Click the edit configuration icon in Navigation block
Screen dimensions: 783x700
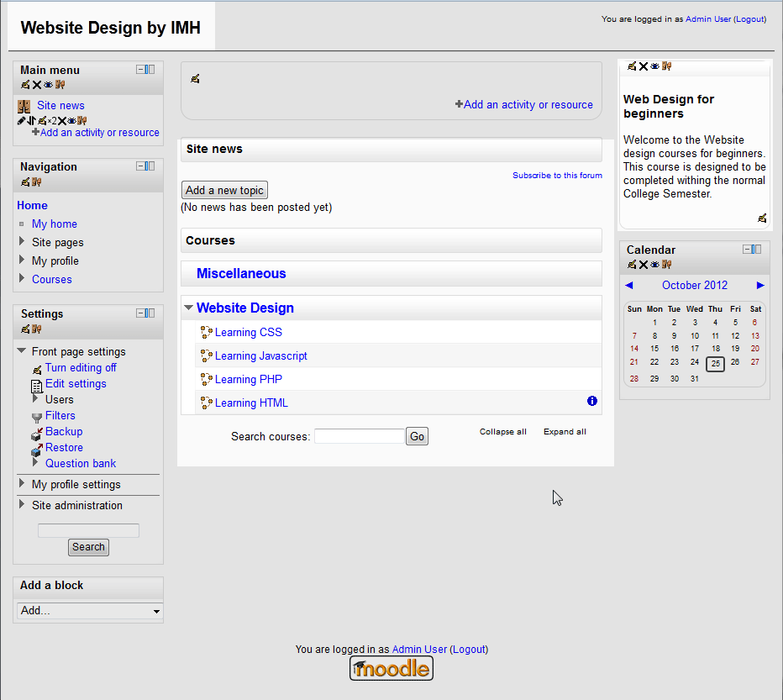tap(25, 182)
